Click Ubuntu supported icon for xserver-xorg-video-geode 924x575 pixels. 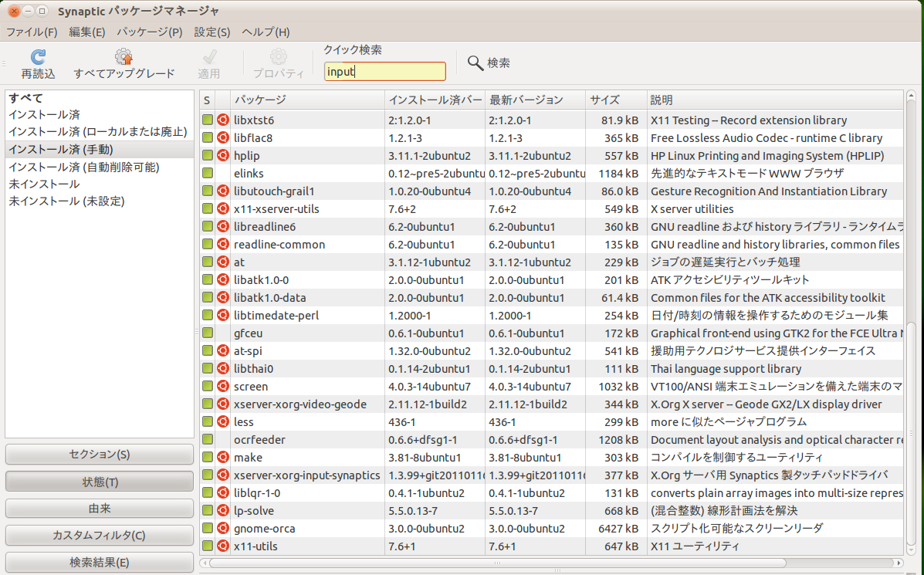tap(223, 404)
